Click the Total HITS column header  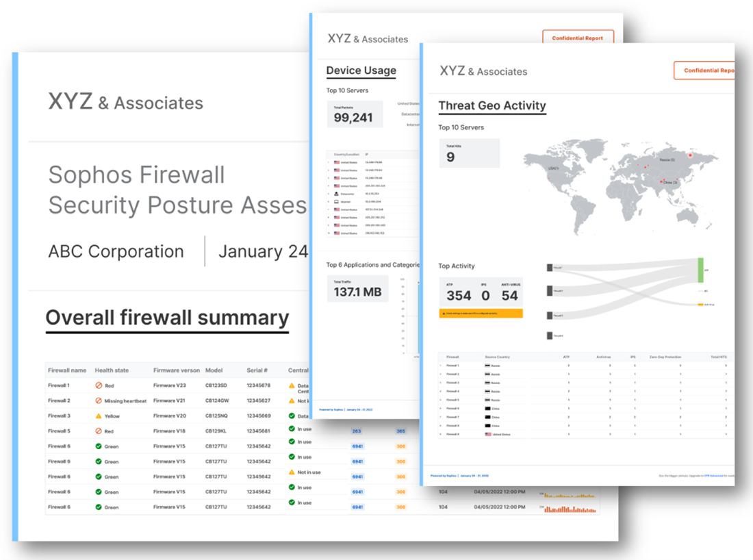pyautogui.click(x=718, y=357)
